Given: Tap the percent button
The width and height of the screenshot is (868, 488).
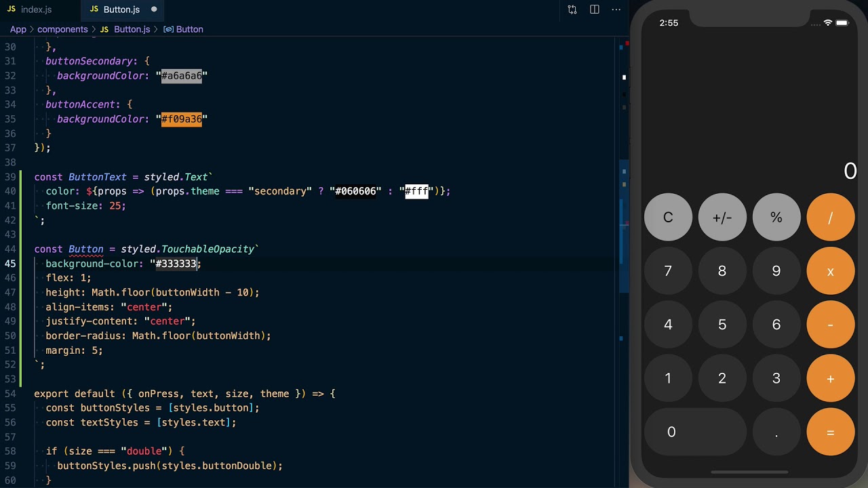Looking at the screenshot, I should tap(776, 217).
